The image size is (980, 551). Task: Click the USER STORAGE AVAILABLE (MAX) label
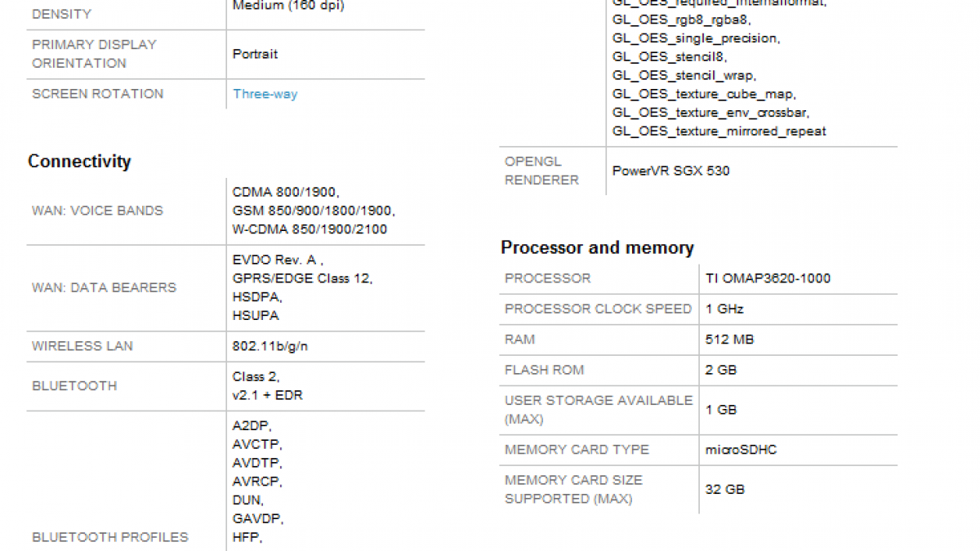click(x=599, y=410)
